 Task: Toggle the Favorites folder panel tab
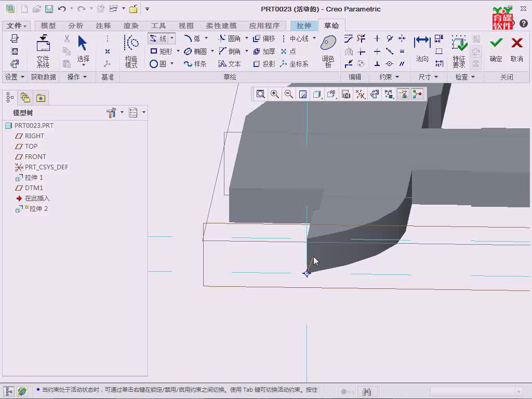(41, 98)
